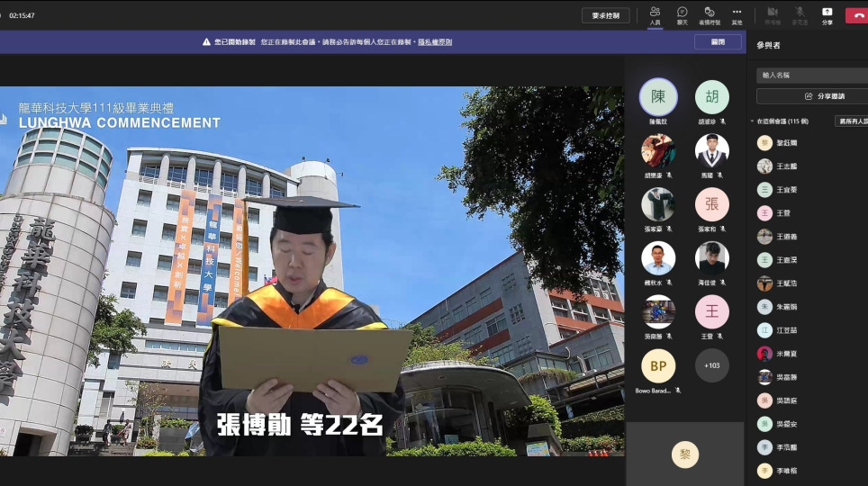Collapse the 在這個會議 (115) participant list

point(753,121)
